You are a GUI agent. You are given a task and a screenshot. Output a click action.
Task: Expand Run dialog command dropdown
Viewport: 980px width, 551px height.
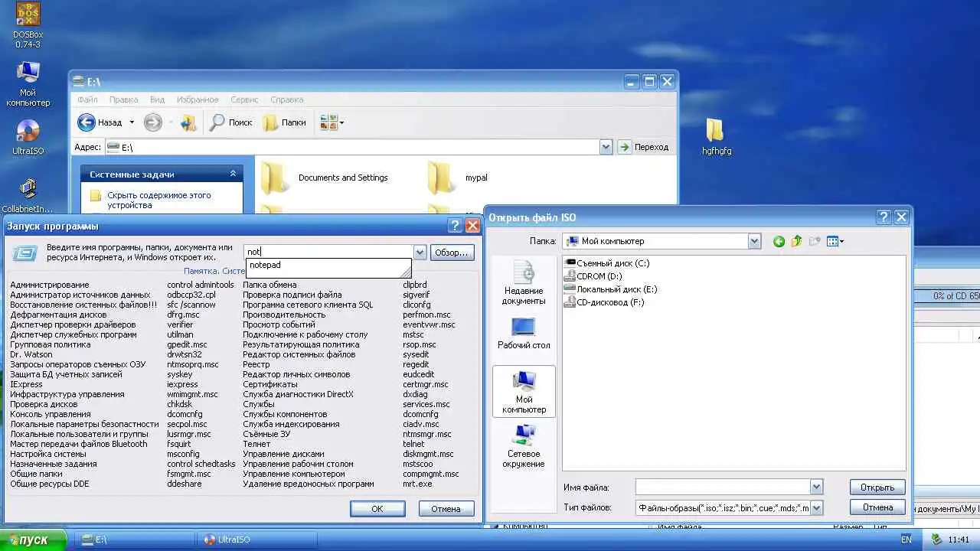coord(420,252)
